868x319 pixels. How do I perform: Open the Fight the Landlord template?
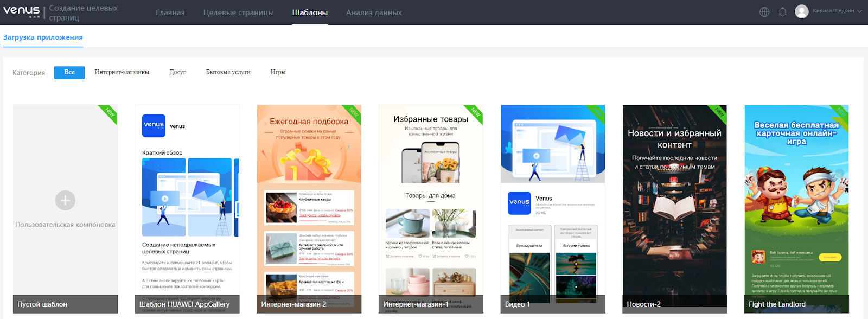click(x=796, y=209)
